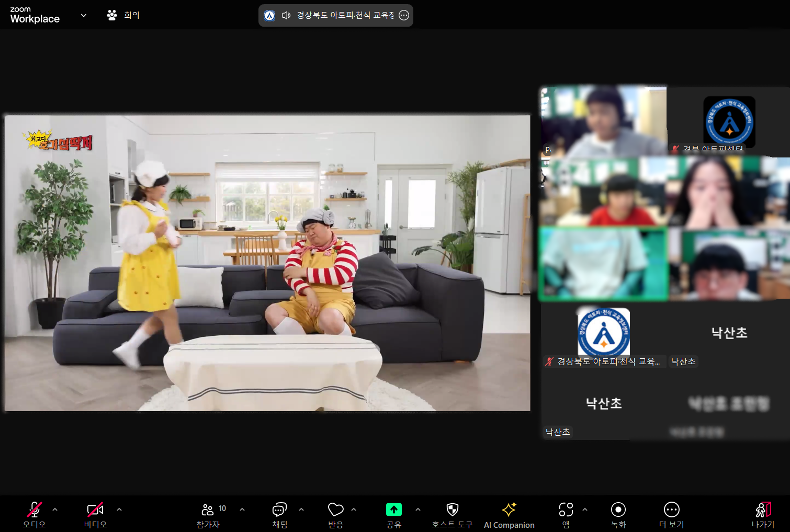
Task: Select green-bordered active speaker video tile
Action: 604,264
